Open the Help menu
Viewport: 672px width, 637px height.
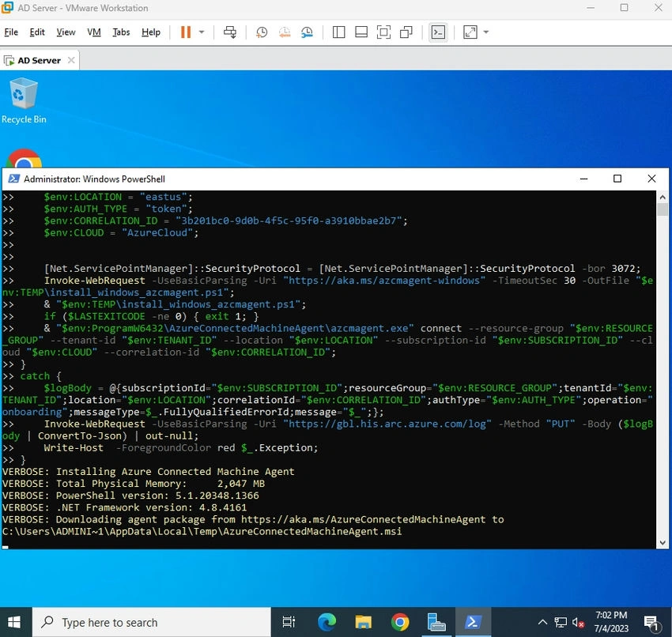[x=151, y=32]
